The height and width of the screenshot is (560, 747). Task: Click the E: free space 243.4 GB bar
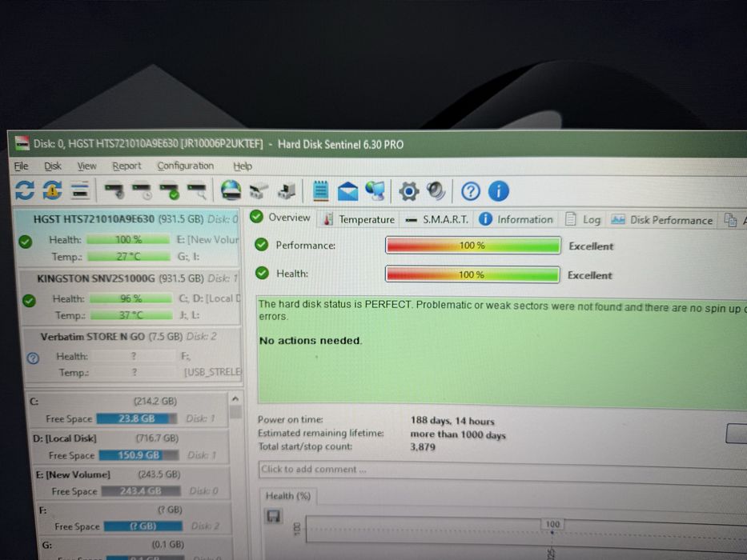(x=141, y=490)
